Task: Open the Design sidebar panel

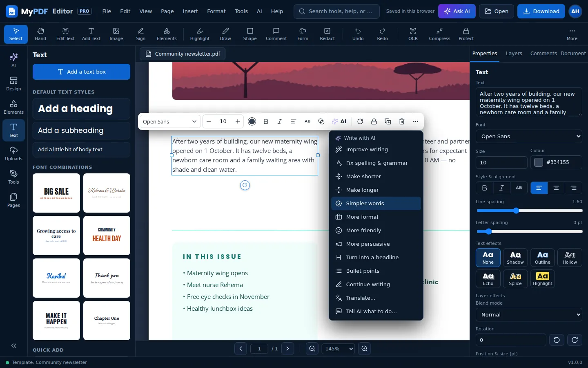Action: [x=13, y=84]
